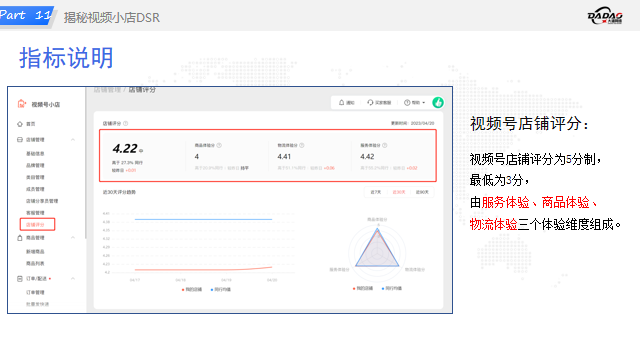Open 店铺分享员管理 in the sidebar
The image size is (640, 360).
pyautogui.click(x=42, y=201)
